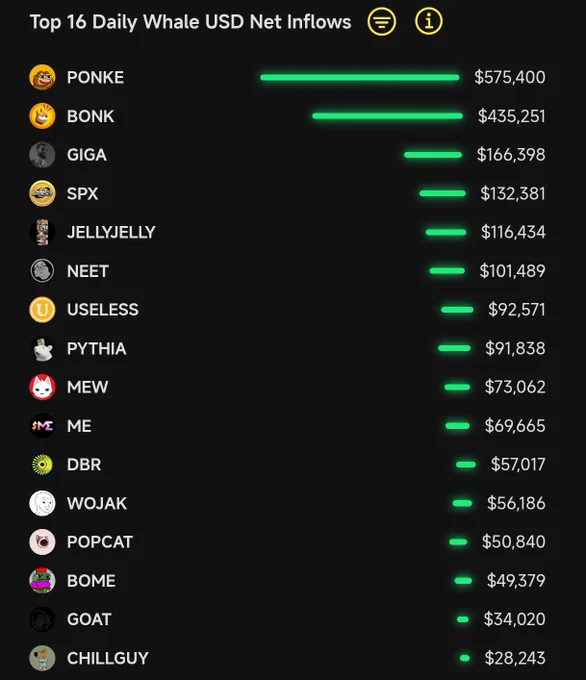Click the POPCAT token icon

point(42,542)
